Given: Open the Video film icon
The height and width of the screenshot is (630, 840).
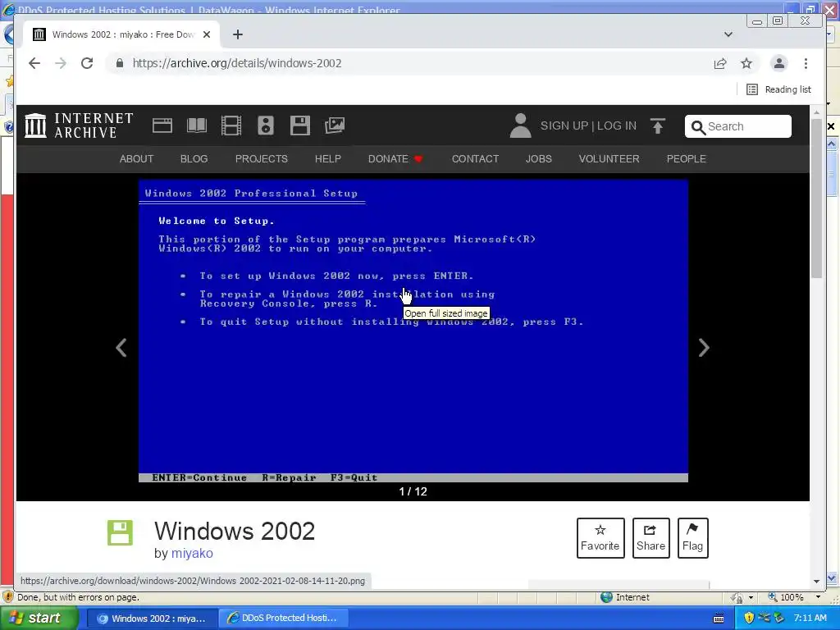Looking at the screenshot, I should coord(231,126).
